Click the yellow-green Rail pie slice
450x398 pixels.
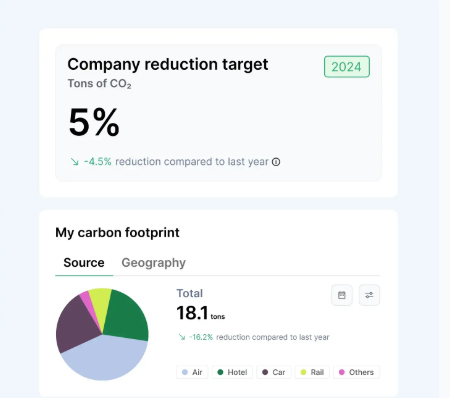pyautogui.click(x=100, y=300)
